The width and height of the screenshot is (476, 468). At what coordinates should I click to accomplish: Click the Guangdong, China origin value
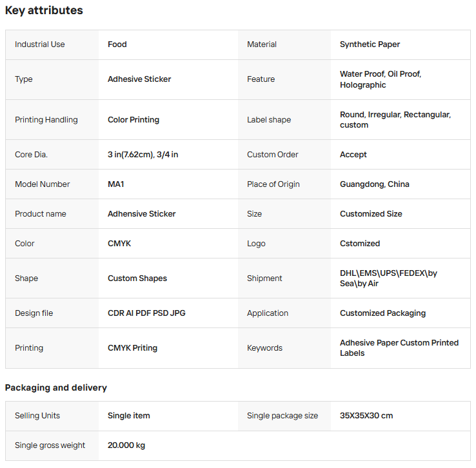[x=374, y=184]
